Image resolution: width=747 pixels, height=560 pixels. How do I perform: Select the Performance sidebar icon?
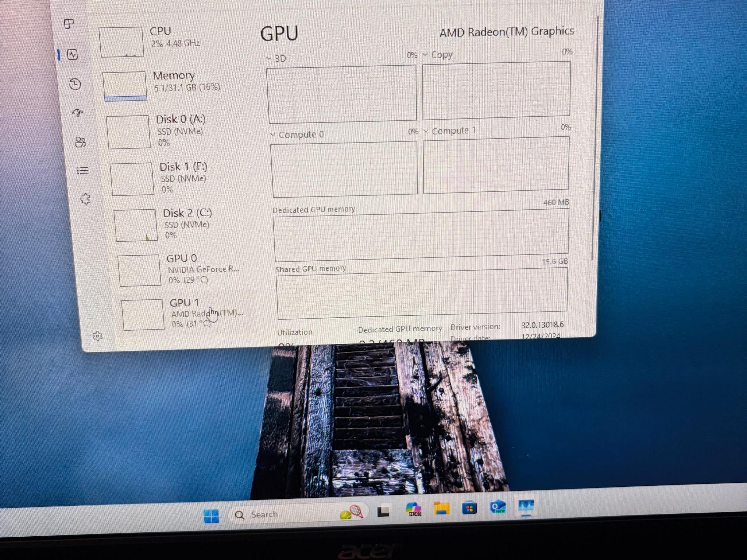coord(72,55)
